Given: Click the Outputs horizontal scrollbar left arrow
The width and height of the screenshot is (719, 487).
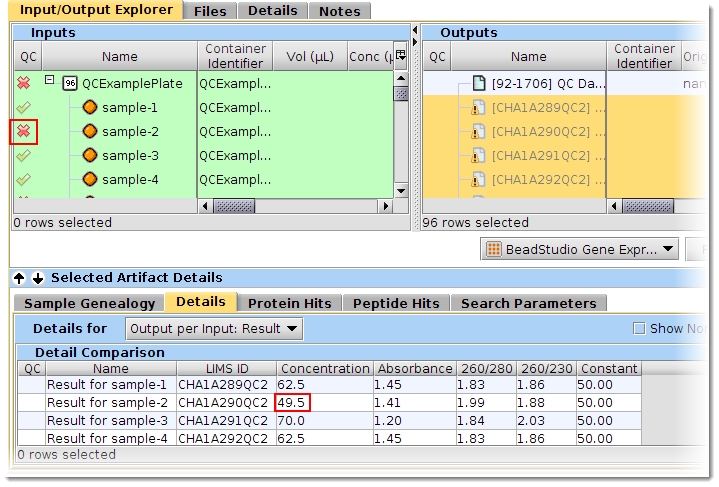Looking at the screenshot, I should pos(614,206).
